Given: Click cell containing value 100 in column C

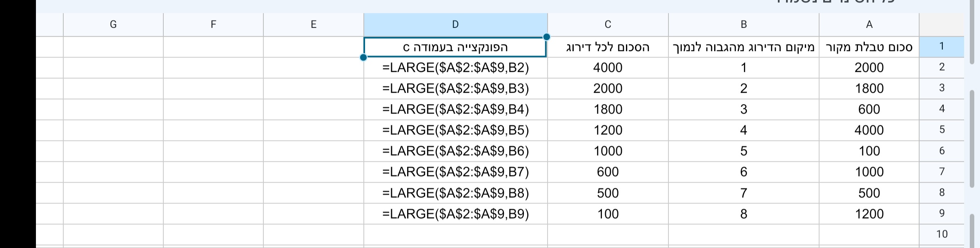Looking at the screenshot, I should pyautogui.click(x=607, y=213).
